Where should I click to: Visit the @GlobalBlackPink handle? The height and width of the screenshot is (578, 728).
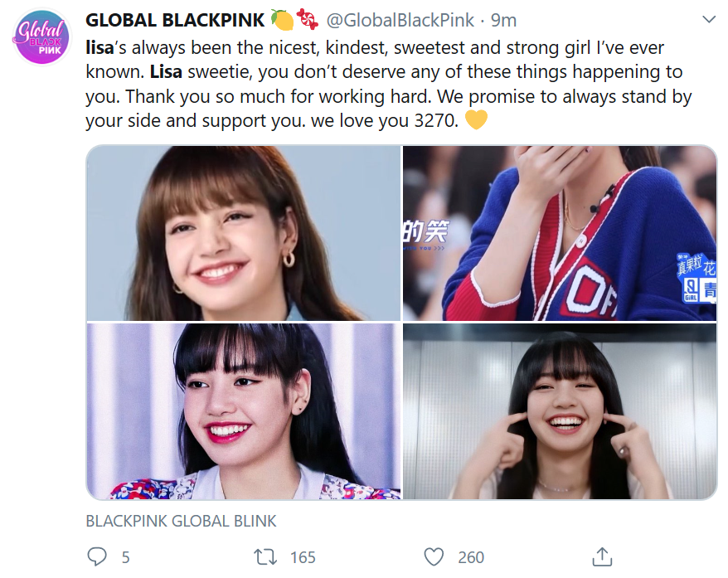coord(400,20)
